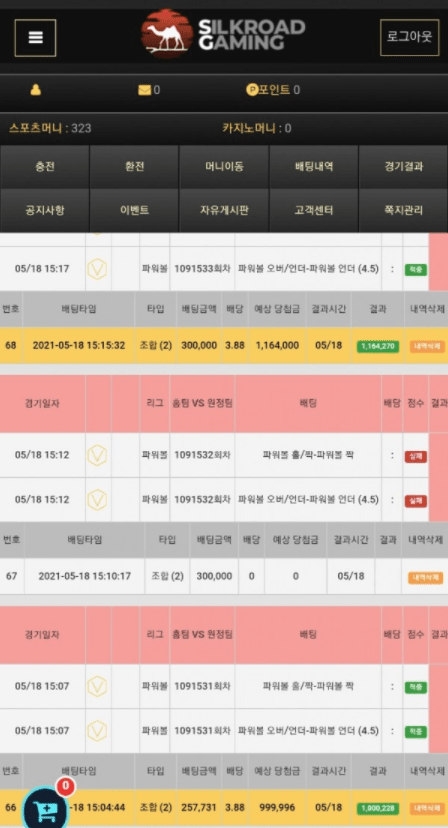Open the message envelope icon
Image resolution: width=448 pixels, height=828 pixels.
[x=144, y=90]
